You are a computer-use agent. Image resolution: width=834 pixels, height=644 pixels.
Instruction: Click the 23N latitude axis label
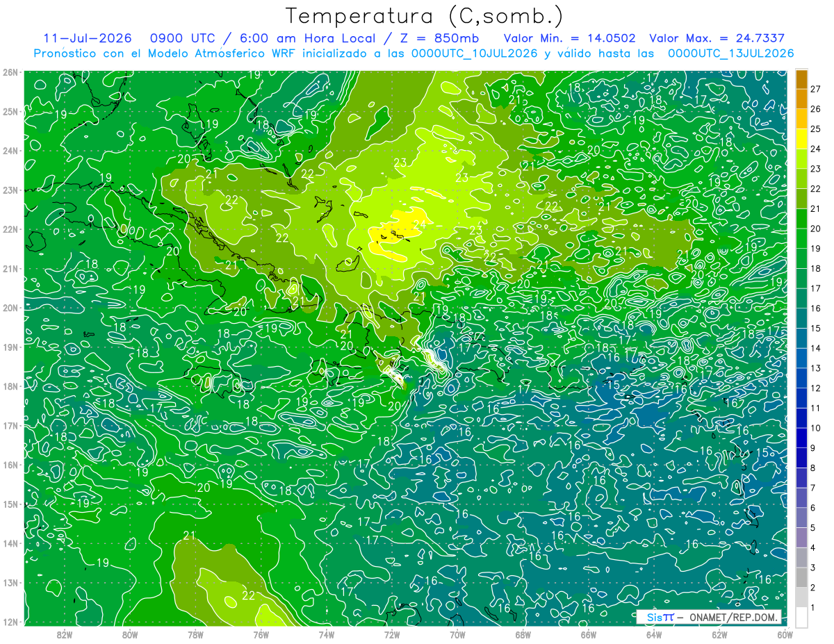click(x=10, y=190)
